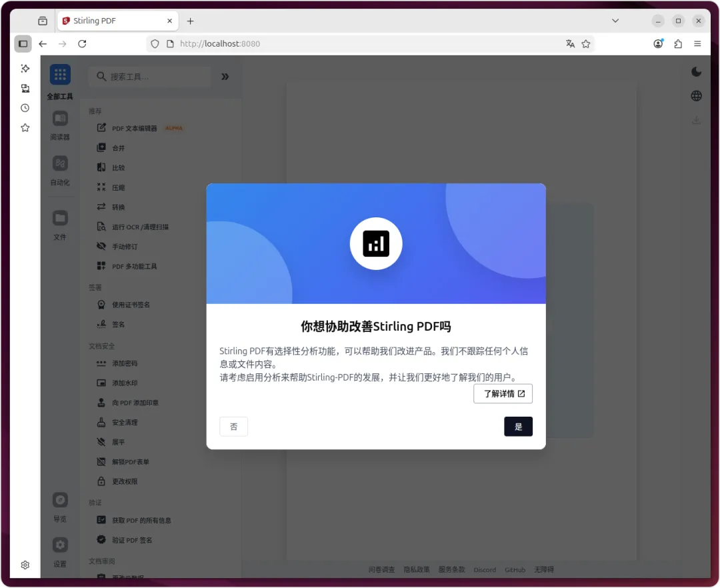List all tabs dropdown arrow
The width and height of the screenshot is (720, 588).
[x=615, y=21]
